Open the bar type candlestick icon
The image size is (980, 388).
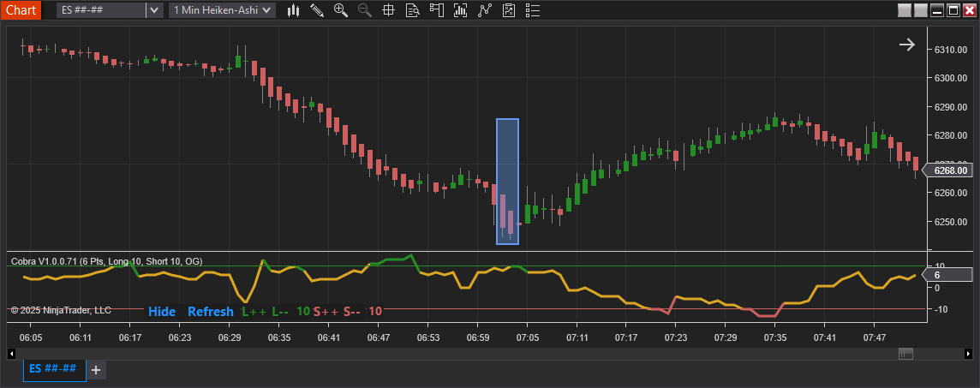294,10
